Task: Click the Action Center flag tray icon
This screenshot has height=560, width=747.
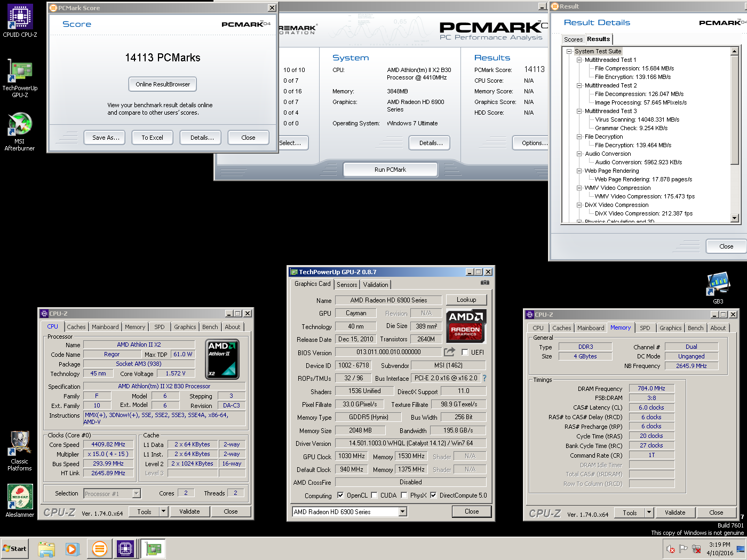Action: (684, 549)
